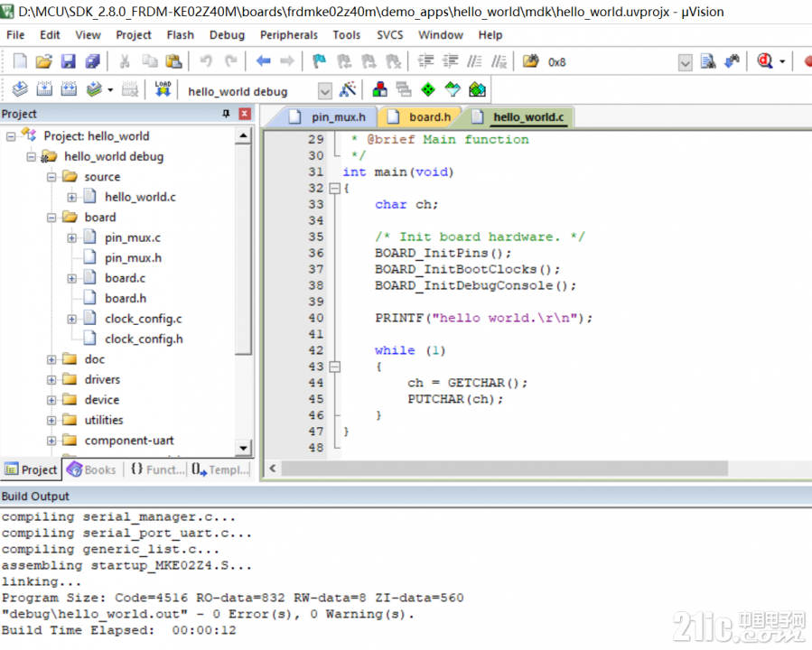The image size is (812, 650).
Task: Open file using the Open folder icon
Action: [x=44, y=61]
